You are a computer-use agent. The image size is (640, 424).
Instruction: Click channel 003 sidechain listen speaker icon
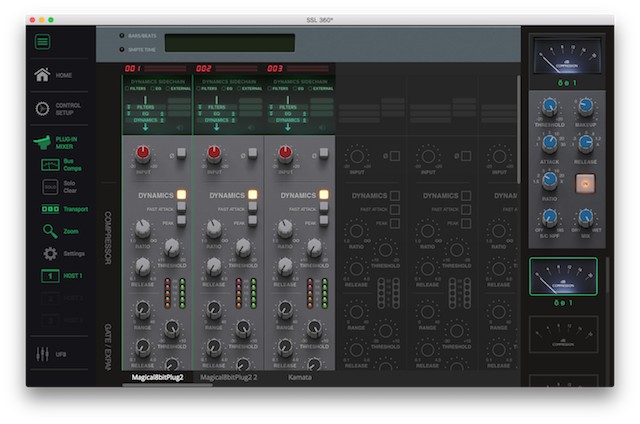(322, 127)
